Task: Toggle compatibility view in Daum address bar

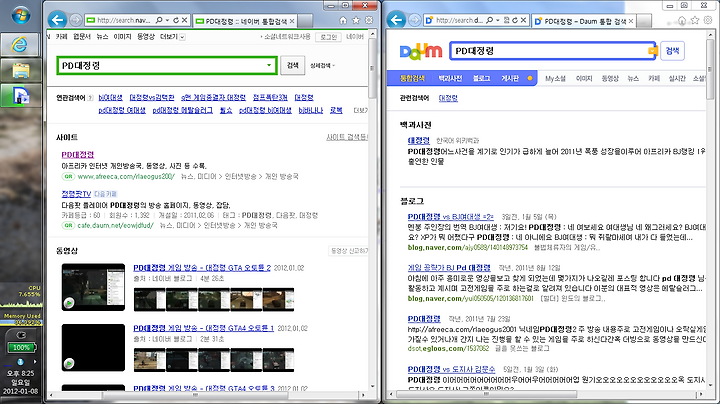Action: click(x=506, y=20)
